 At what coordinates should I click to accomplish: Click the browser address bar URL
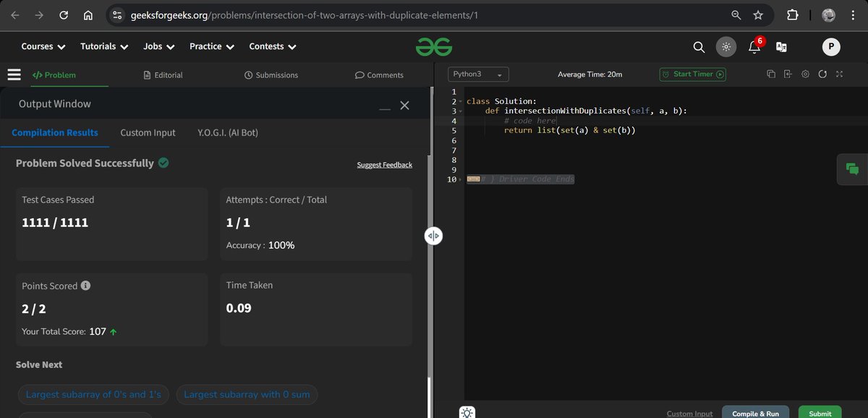point(304,15)
